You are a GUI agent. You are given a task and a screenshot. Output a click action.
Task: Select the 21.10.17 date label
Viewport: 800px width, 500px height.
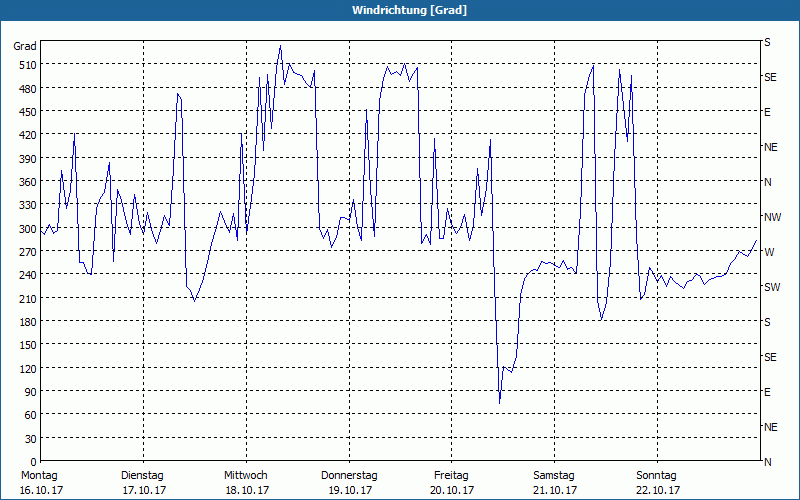click(x=555, y=490)
